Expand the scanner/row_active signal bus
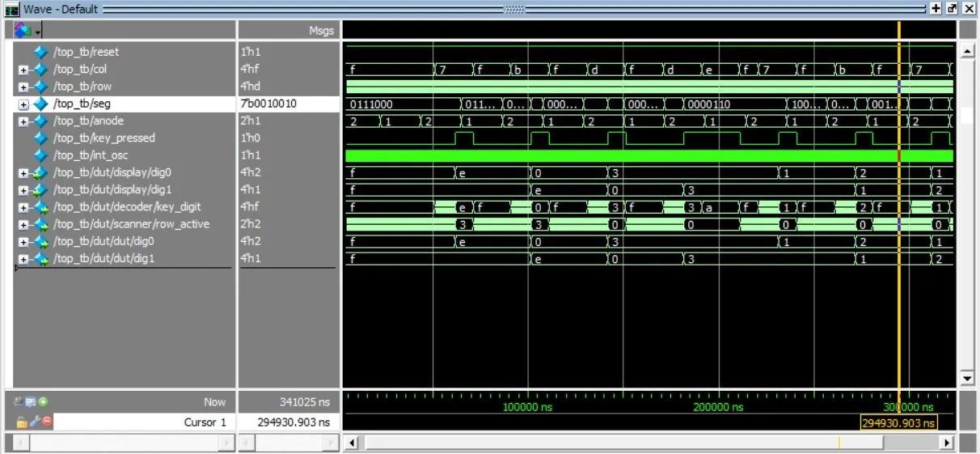Viewport: 980px width, 454px height. point(23,225)
